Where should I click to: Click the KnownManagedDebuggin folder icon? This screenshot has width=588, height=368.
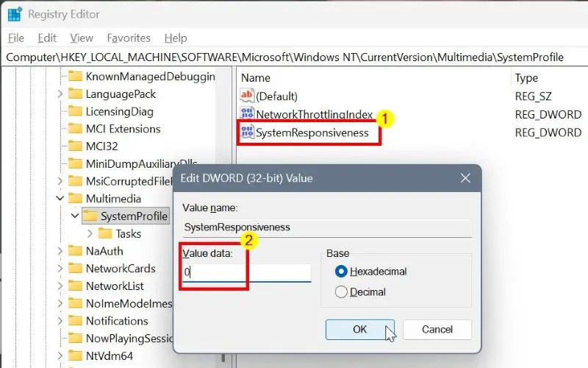75,77
